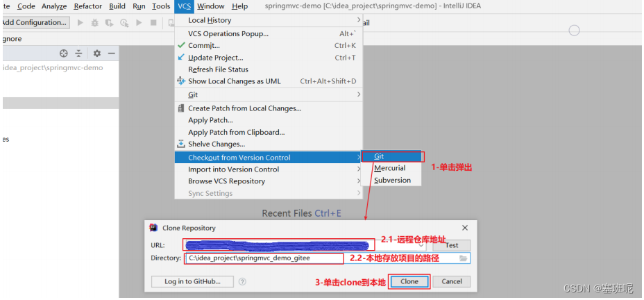Click the locate crosshair icon in Project panel

pyautogui.click(x=63, y=53)
